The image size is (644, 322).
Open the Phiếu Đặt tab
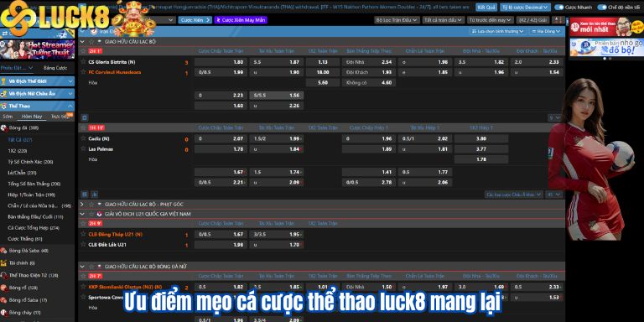click(17, 68)
